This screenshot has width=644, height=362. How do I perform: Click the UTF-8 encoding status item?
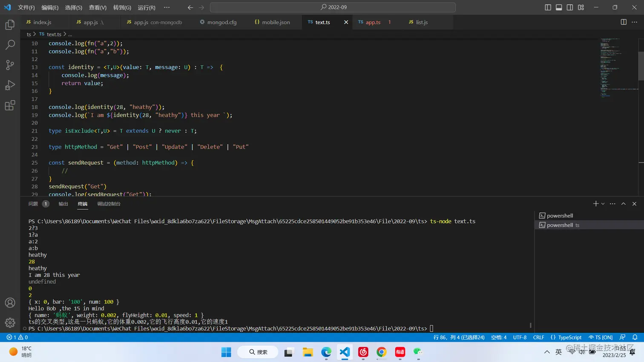(520, 337)
